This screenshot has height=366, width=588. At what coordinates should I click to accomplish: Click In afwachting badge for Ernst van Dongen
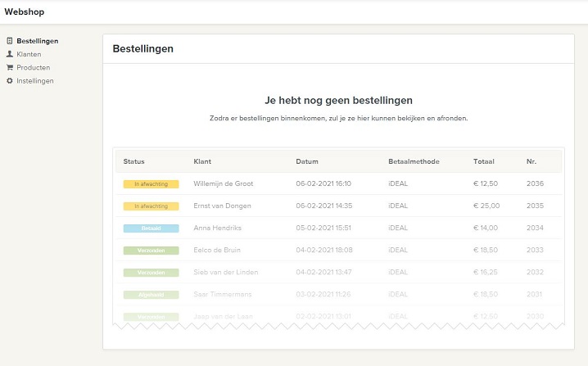pyautogui.click(x=152, y=206)
